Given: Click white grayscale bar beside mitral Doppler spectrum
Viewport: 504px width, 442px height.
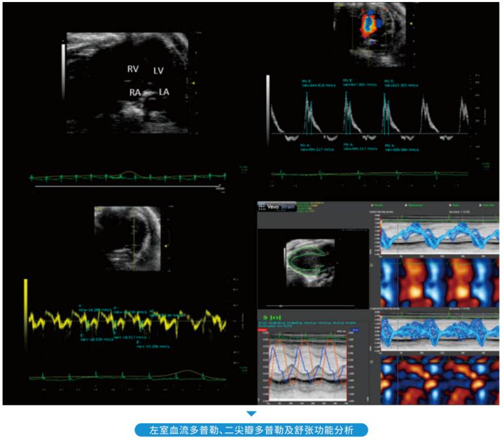Looking at the screenshot, I should point(268,103).
